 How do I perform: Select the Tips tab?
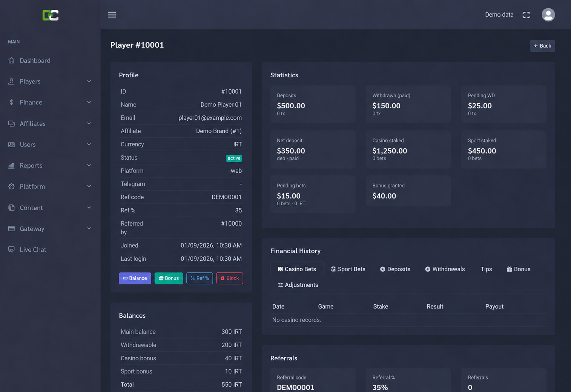(x=486, y=269)
